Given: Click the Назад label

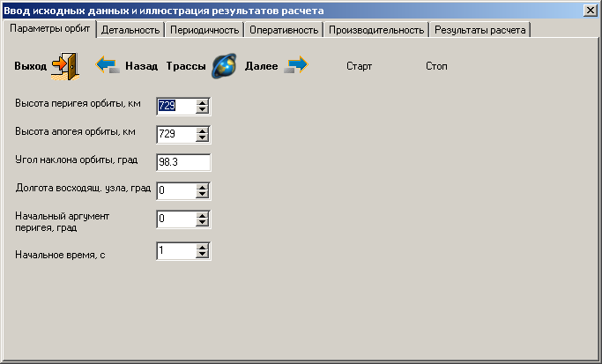Looking at the screenshot, I should (x=141, y=66).
